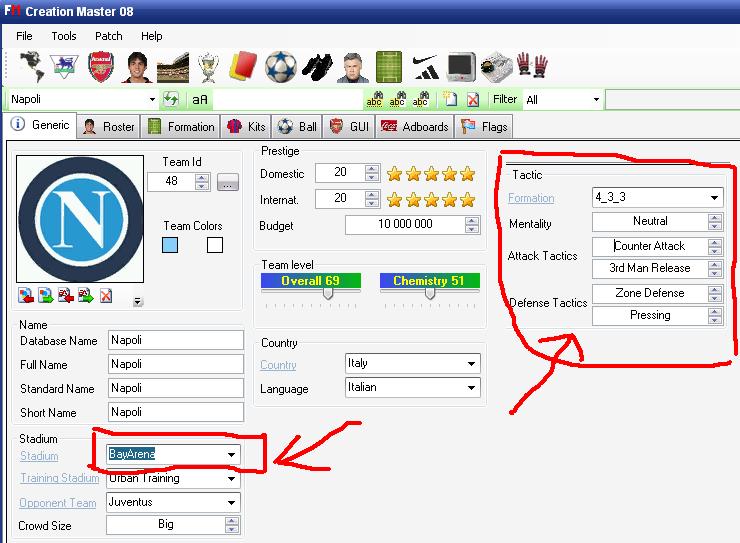Switch to the Formation tab
Screen dimensions: 740x543
point(181,126)
